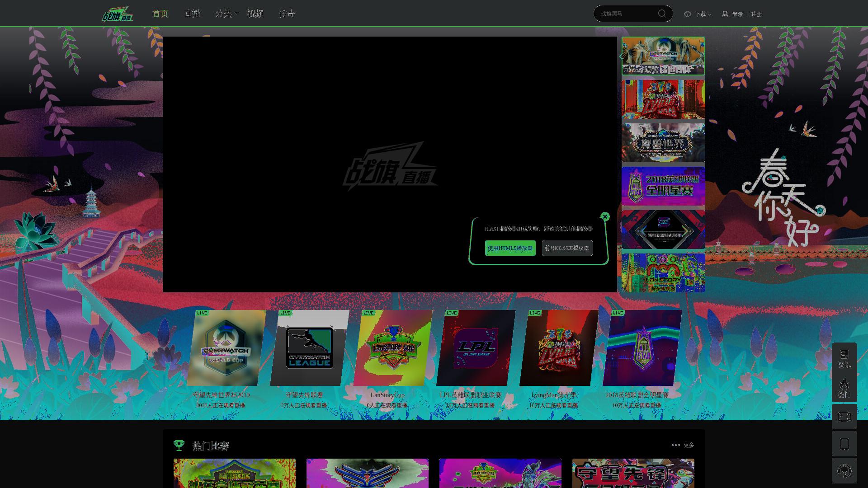Select 魔兽世界 sidebar thumbnail

point(663,143)
